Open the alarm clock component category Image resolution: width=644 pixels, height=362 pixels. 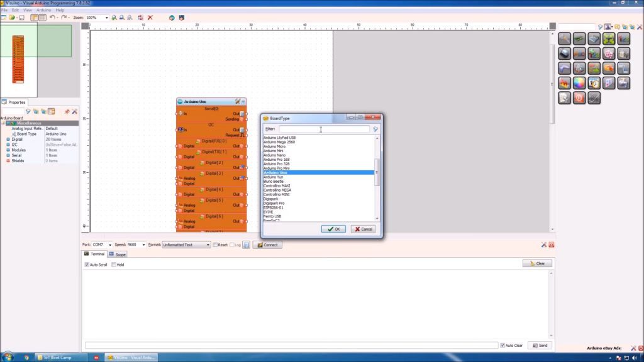click(594, 83)
